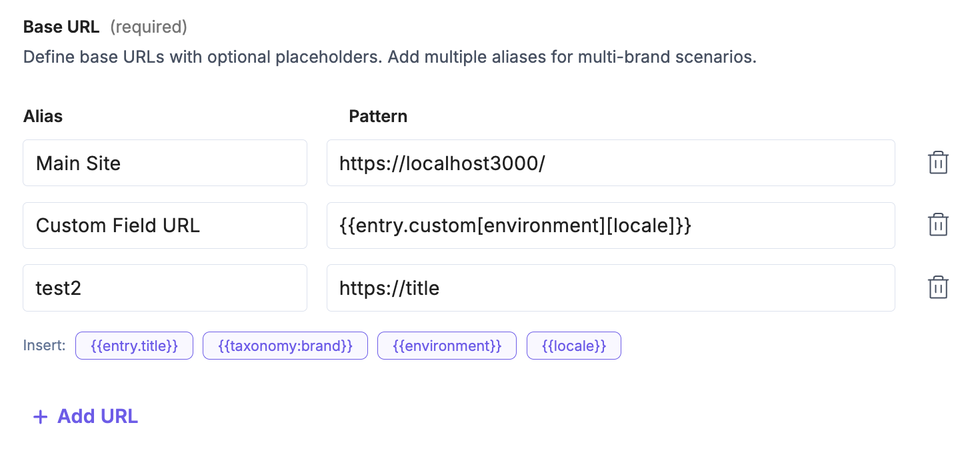This screenshot has height=451, width=980.
Task: Focus the Main Site alias field
Action: 165,163
